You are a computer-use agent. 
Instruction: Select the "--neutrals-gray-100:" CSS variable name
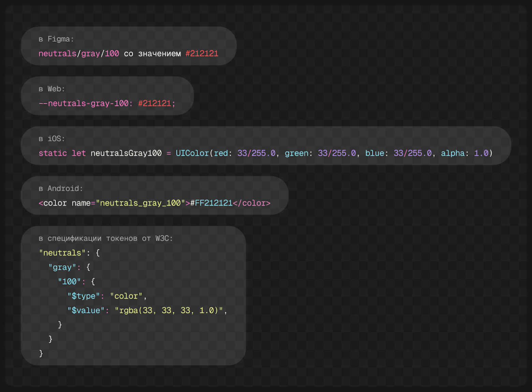coord(86,103)
